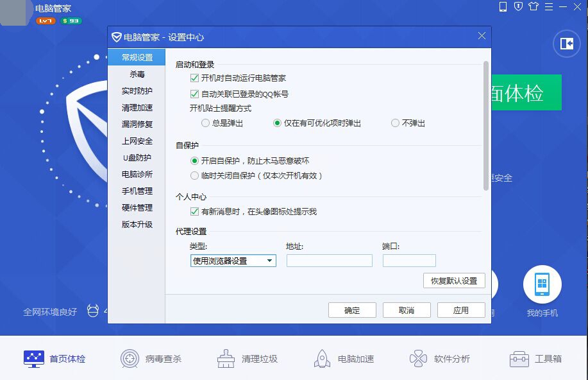Click the $93 coin badge
Image resolution: width=588 pixels, height=380 pixels.
click(71, 21)
